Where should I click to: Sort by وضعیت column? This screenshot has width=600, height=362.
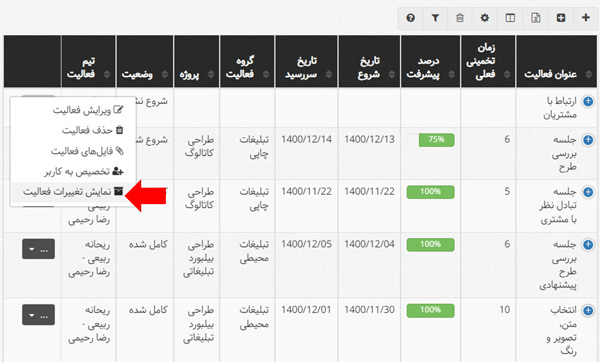click(145, 61)
